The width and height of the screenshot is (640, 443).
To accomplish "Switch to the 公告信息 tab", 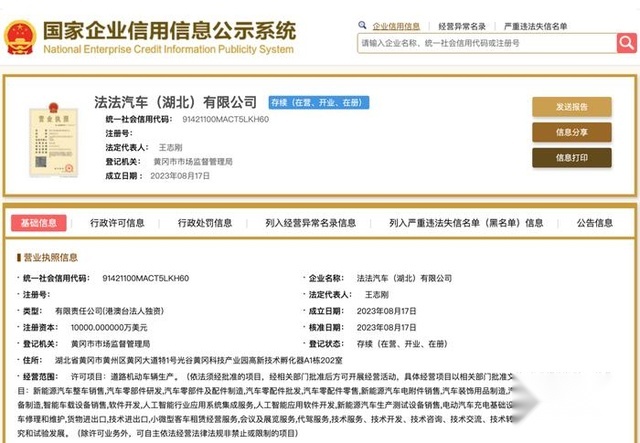I will 594,223.
